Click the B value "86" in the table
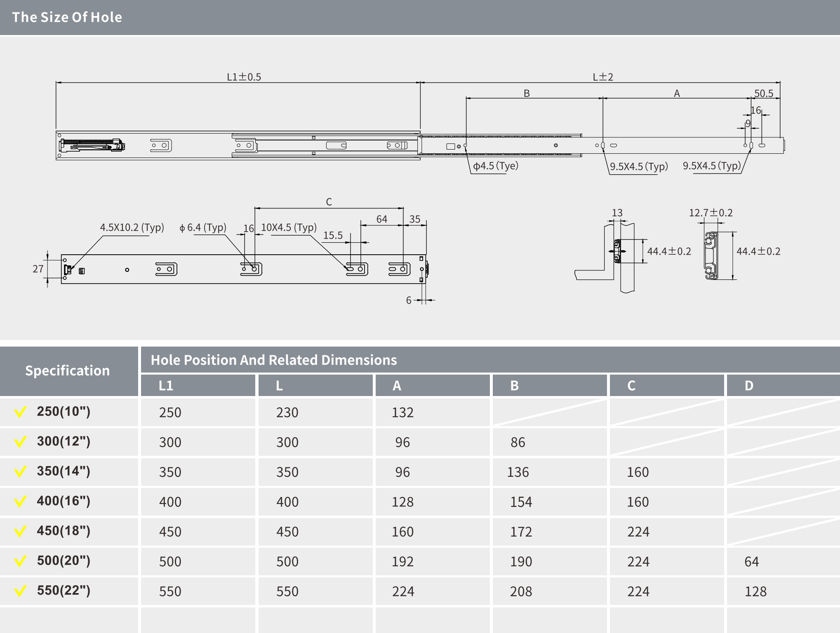 (x=518, y=443)
